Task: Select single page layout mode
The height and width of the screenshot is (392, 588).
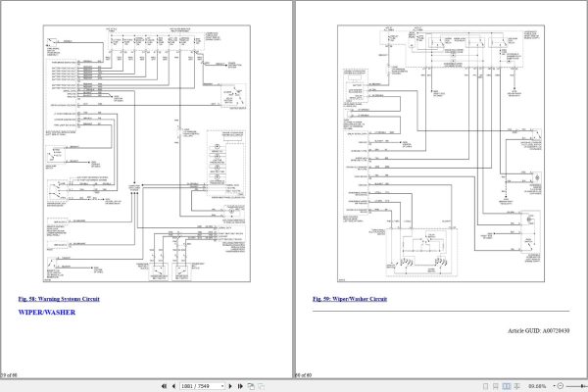Action: tap(486, 386)
